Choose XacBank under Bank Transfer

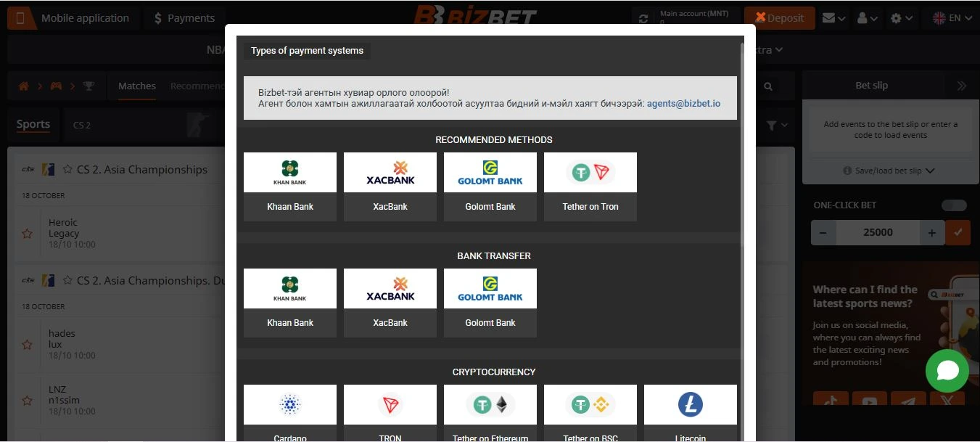pos(390,303)
